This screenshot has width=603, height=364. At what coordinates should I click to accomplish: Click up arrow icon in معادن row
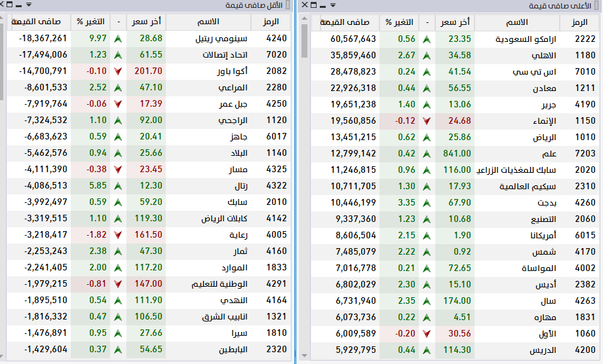[x=427, y=88]
